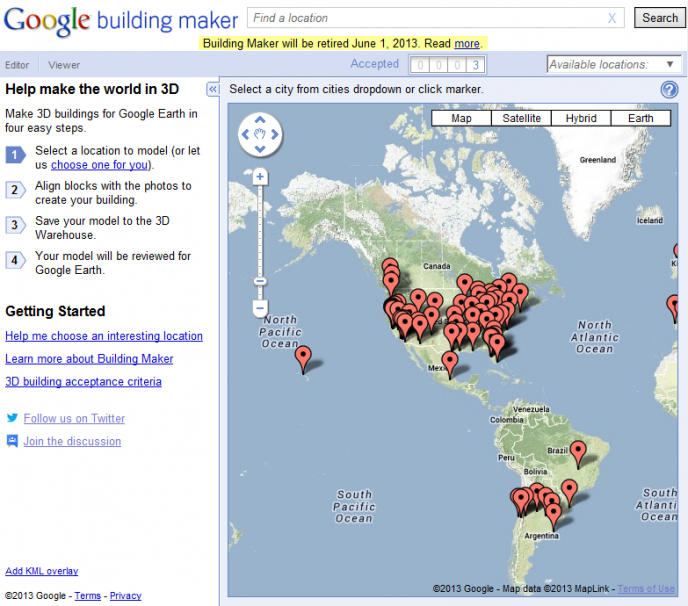The width and height of the screenshot is (688, 606).
Task: Click the Accepted models counter
Action: click(x=448, y=65)
